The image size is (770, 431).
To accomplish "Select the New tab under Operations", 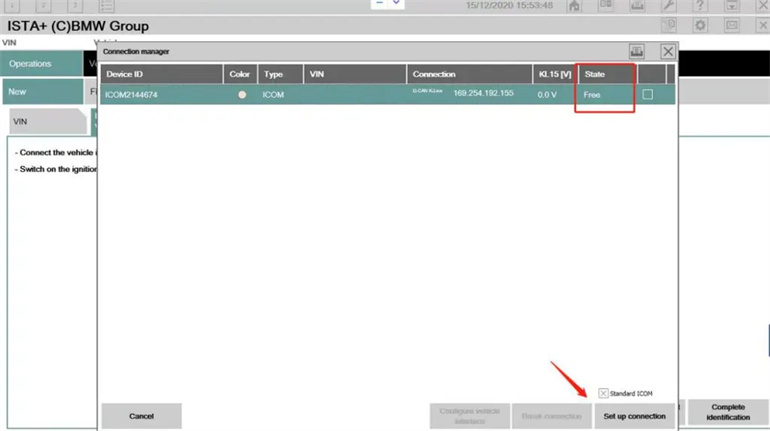I will click(42, 92).
